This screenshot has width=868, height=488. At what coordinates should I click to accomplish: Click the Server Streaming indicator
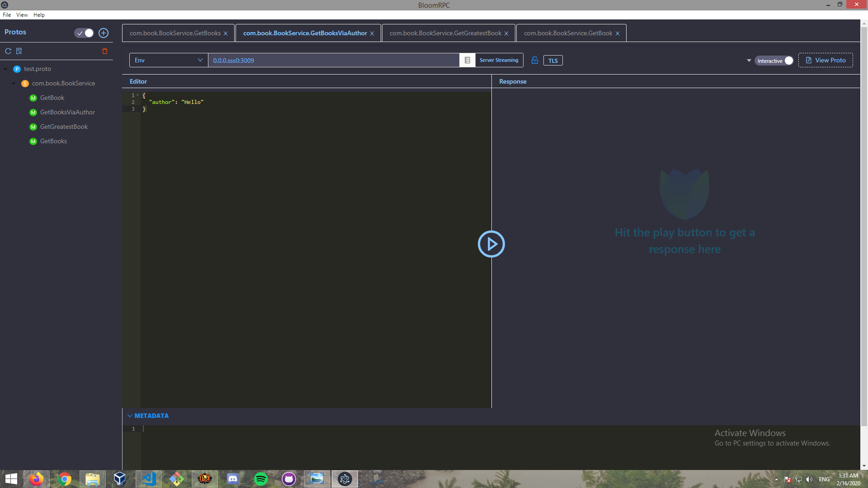(499, 60)
